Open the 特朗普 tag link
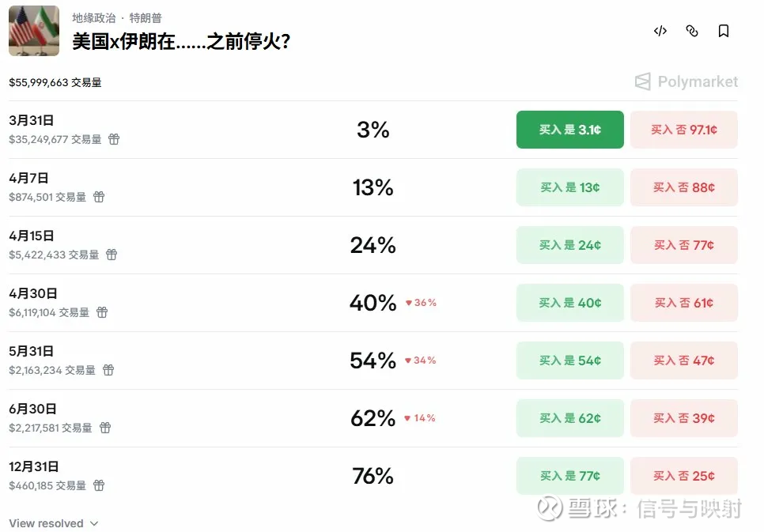The width and height of the screenshot is (764, 532). click(x=146, y=17)
